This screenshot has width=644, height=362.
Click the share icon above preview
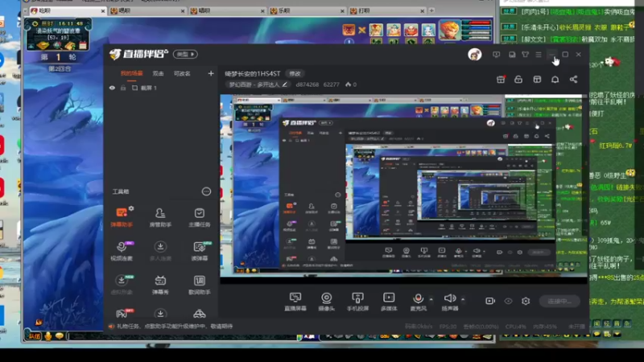click(x=573, y=80)
